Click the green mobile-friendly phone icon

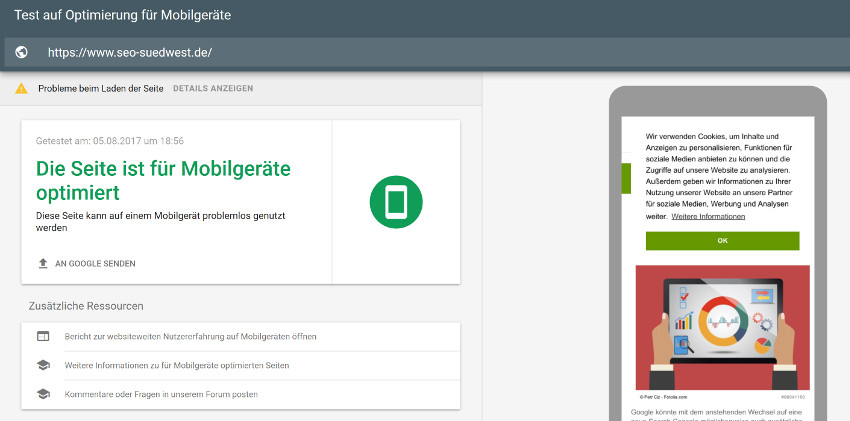[396, 202]
